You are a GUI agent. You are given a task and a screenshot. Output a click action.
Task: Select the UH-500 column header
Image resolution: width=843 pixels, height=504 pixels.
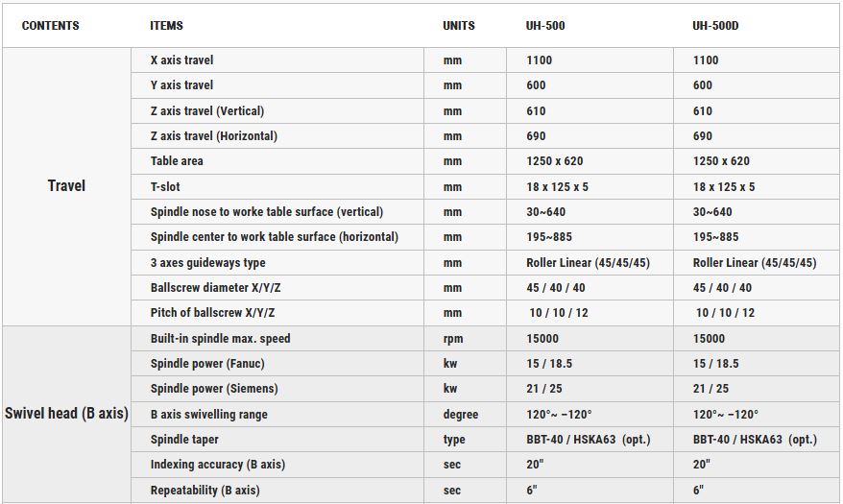(x=545, y=26)
